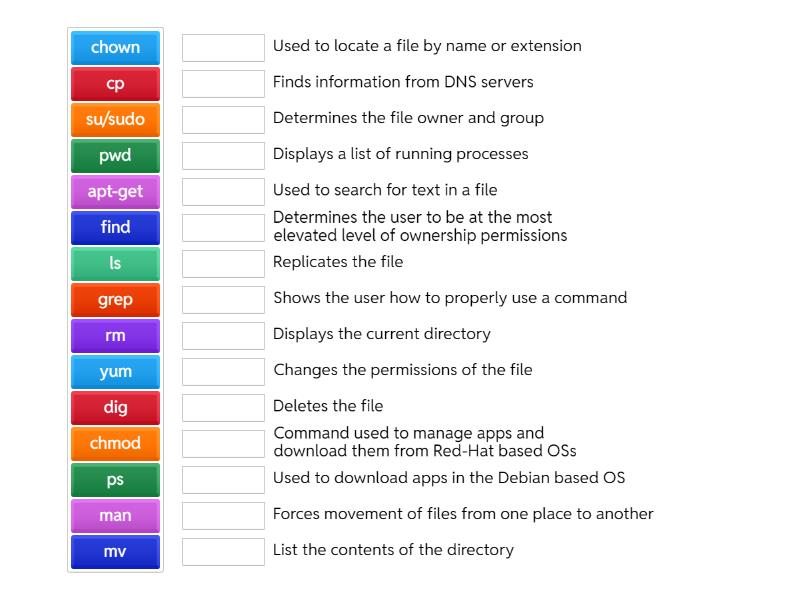The height and width of the screenshot is (600, 800).
Task: Click the green ls tile
Action: pos(115,263)
